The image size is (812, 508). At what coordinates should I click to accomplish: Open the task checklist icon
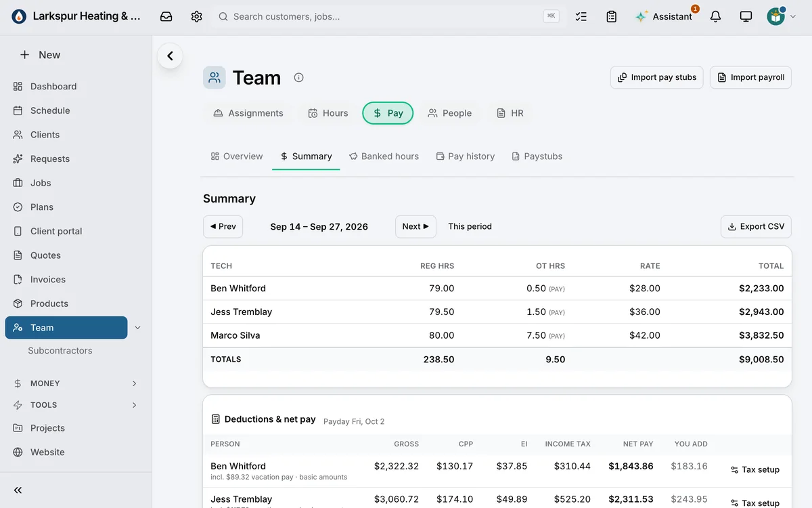pyautogui.click(x=581, y=16)
